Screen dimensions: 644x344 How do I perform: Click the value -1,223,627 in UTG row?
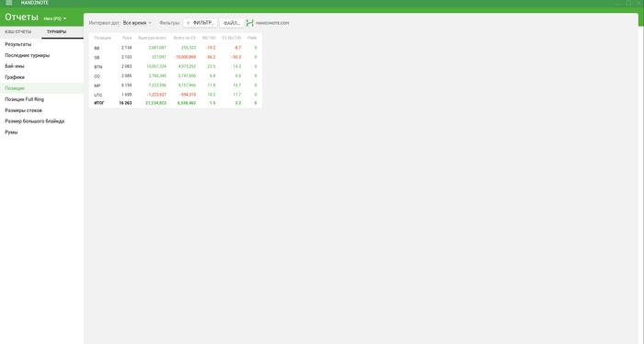(156, 95)
